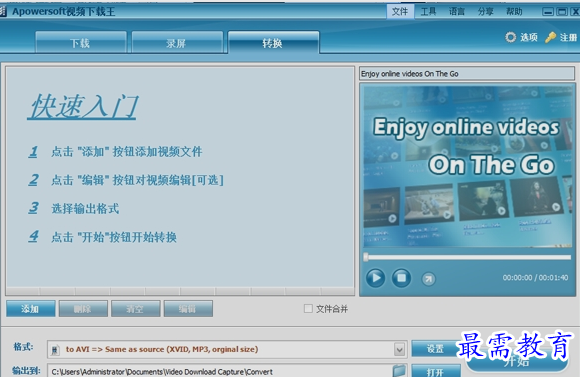Click the 打开 output folder button
This screenshot has width=580, height=377.
435,371
